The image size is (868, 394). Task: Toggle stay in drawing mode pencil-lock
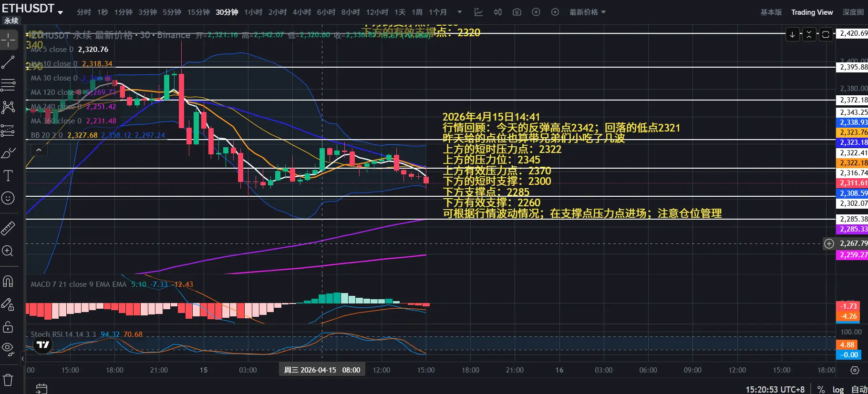click(9, 304)
